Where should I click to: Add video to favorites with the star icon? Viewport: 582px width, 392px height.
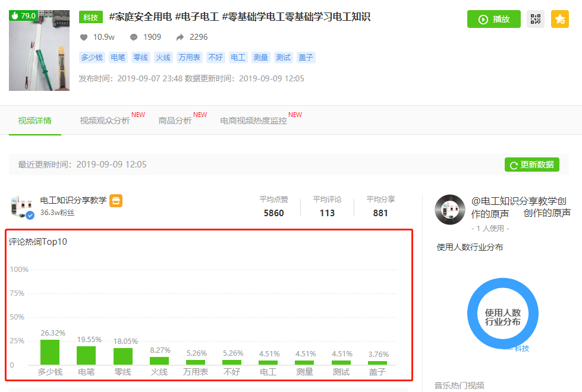(559, 19)
